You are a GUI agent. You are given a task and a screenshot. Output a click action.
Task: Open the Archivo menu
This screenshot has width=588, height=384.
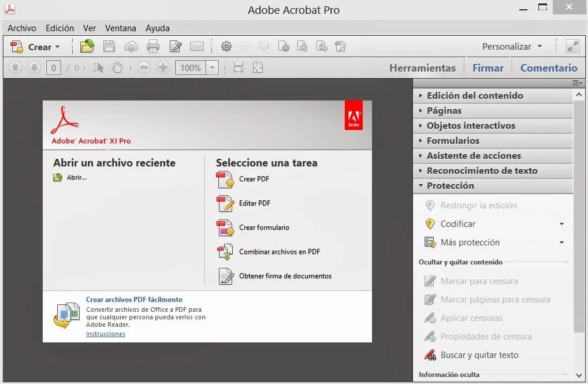point(22,28)
